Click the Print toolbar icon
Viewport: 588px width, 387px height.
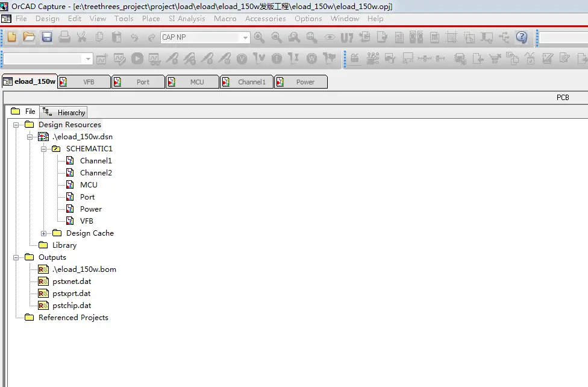point(64,37)
